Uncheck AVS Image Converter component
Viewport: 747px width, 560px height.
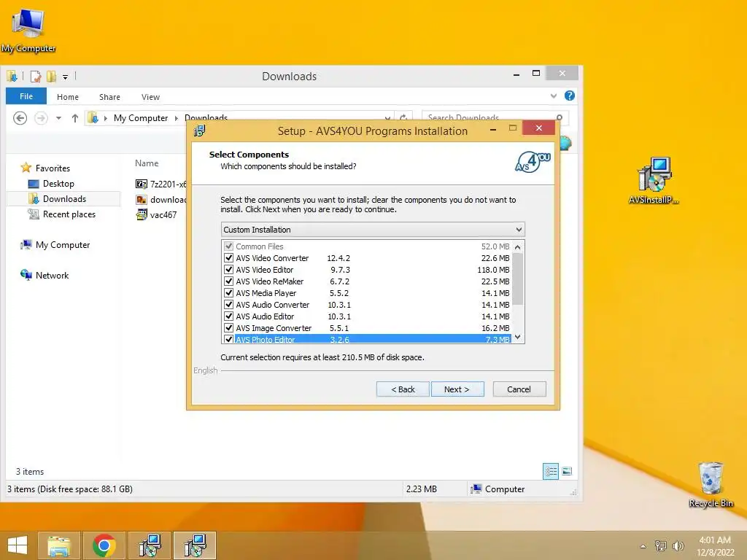pyautogui.click(x=228, y=328)
